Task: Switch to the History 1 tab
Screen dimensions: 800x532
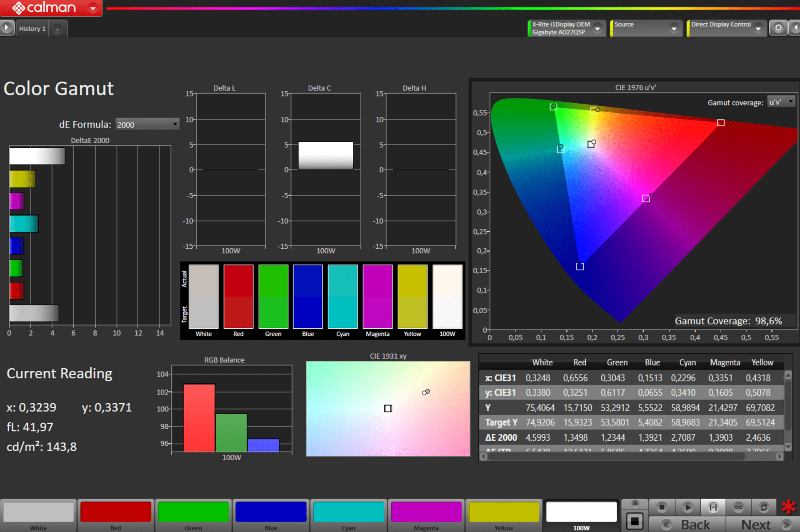Action: click(x=32, y=29)
